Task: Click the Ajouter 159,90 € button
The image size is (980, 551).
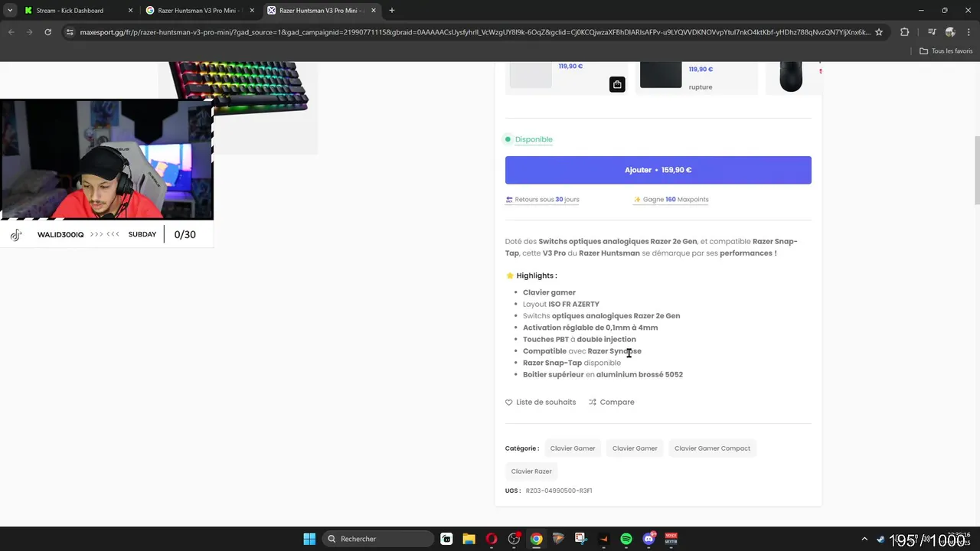Action: (658, 170)
